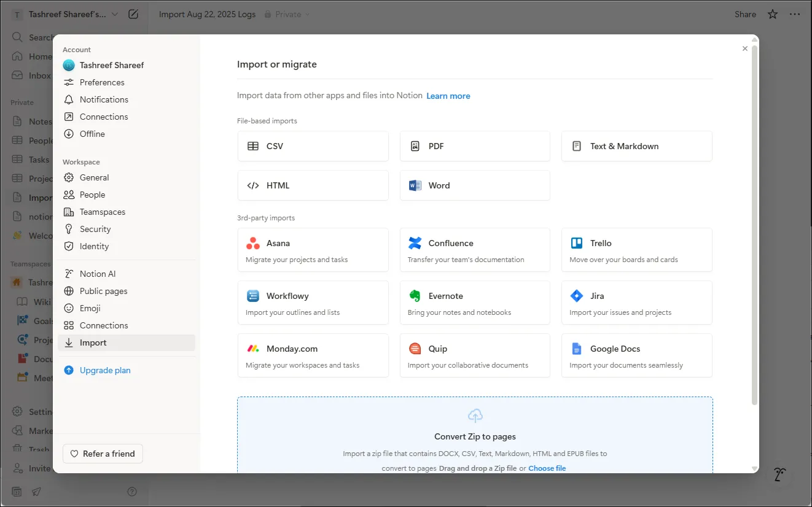Select the Google Docs import icon
This screenshot has height=507, width=812.
click(576, 348)
